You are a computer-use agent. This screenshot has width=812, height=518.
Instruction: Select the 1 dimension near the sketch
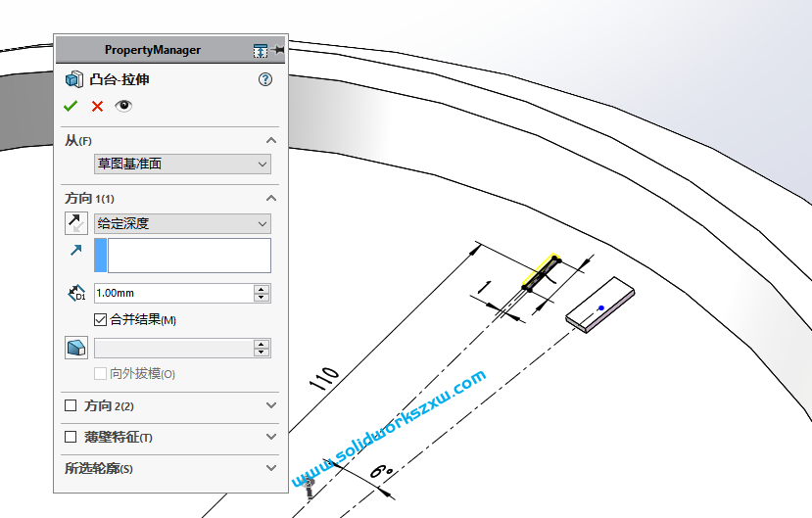(484, 287)
